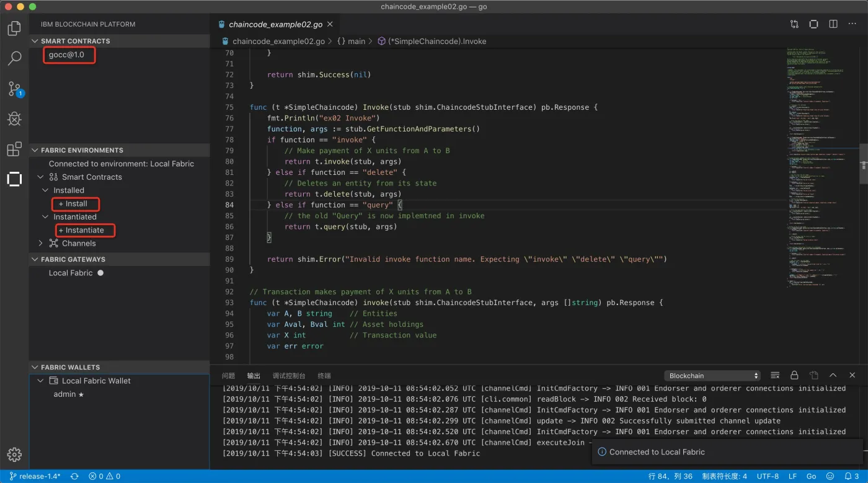Maximize the panel with the up chevron

833,376
